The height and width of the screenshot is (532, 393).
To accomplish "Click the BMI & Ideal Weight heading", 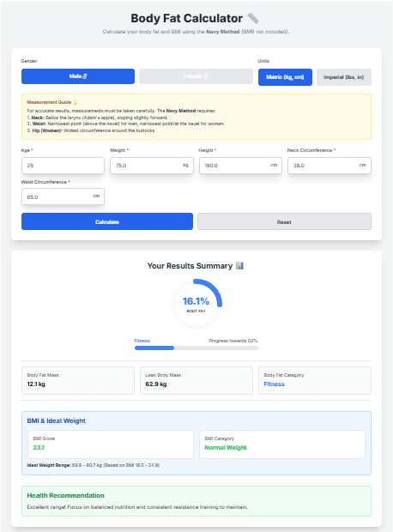I will coord(57,420).
